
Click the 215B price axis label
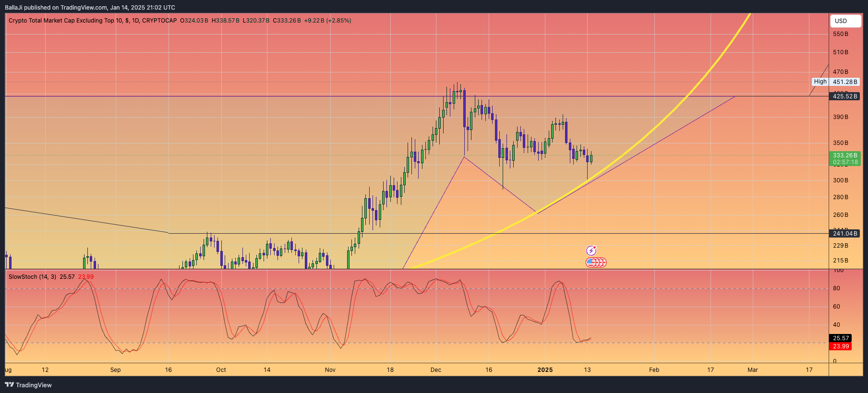point(841,261)
